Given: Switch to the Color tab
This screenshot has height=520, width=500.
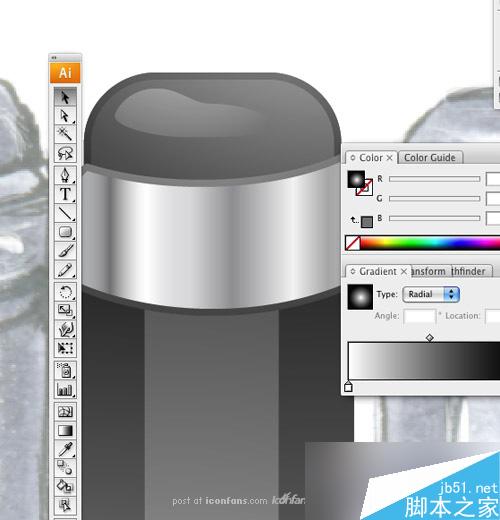Looking at the screenshot, I should 371,158.
